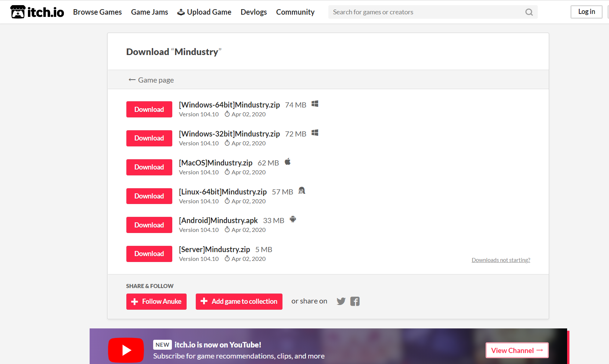Screen dimensions: 609x364
Task: Click View Channel button
Action: coord(517,350)
